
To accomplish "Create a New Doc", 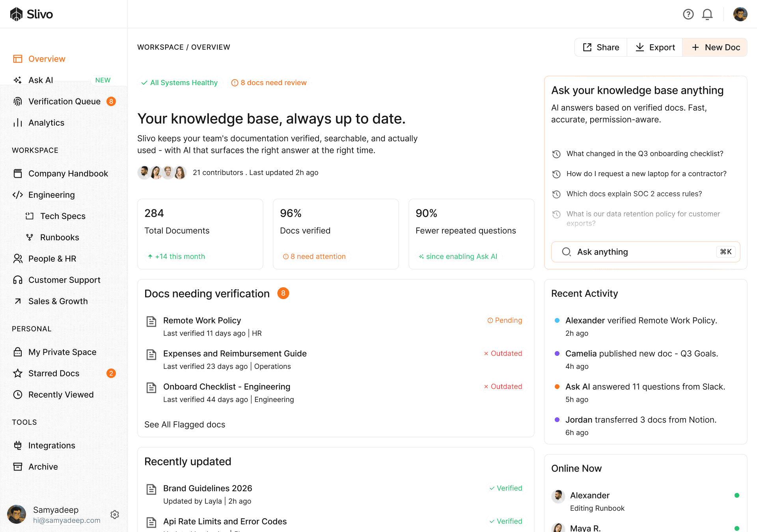I will [x=715, y=47].
